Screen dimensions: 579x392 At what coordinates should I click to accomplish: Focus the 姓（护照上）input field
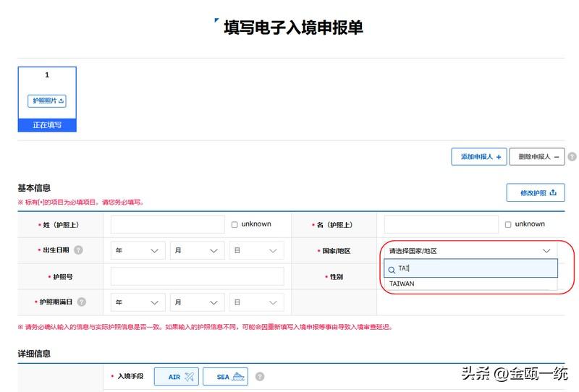click(x=168, y=224)
